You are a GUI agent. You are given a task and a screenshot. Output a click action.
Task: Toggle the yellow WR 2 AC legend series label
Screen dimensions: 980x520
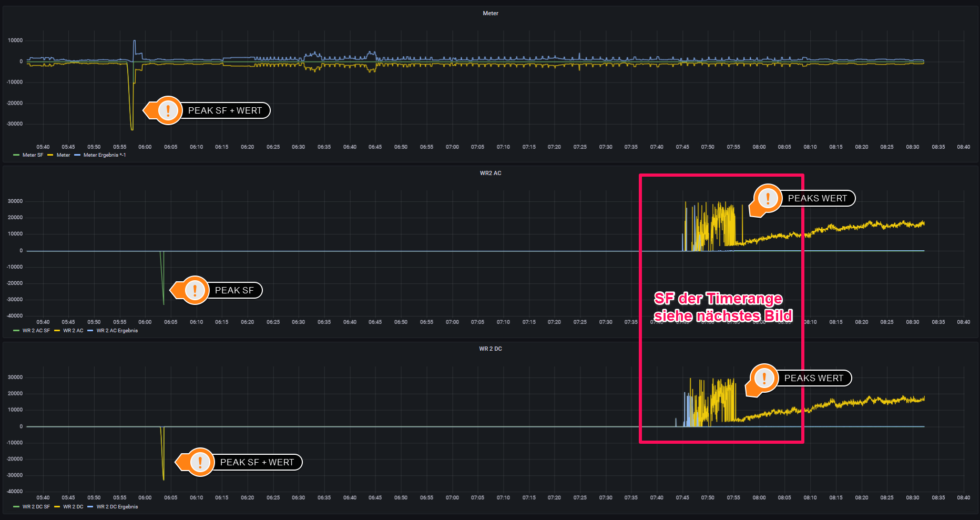73,331
